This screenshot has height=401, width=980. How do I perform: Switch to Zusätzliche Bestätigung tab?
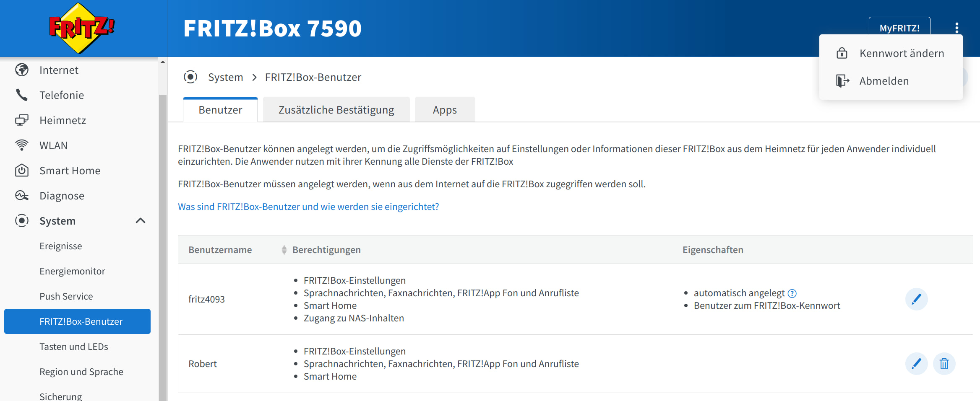[x=336, y=110]
